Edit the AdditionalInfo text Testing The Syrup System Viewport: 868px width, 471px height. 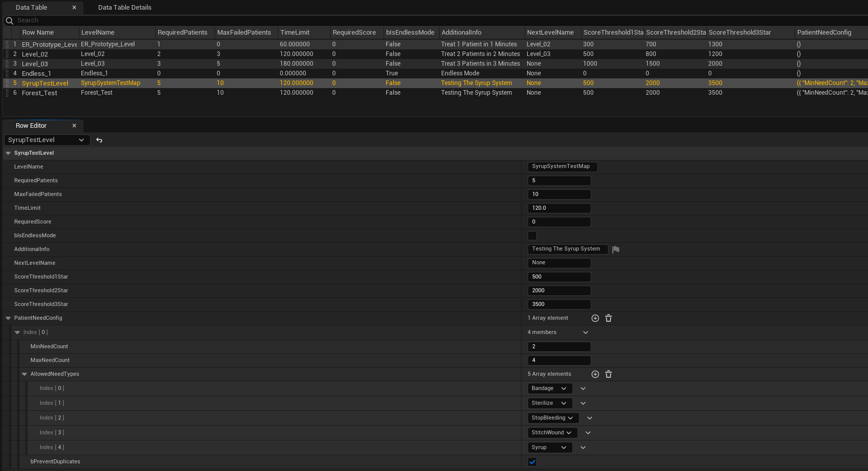click(568, 249)
